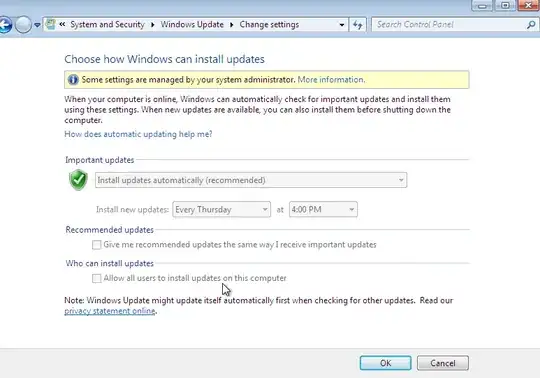Open the Every Thursday day dropdown
540x378 pixels.
pyautogui.click(x=221, y=209)
